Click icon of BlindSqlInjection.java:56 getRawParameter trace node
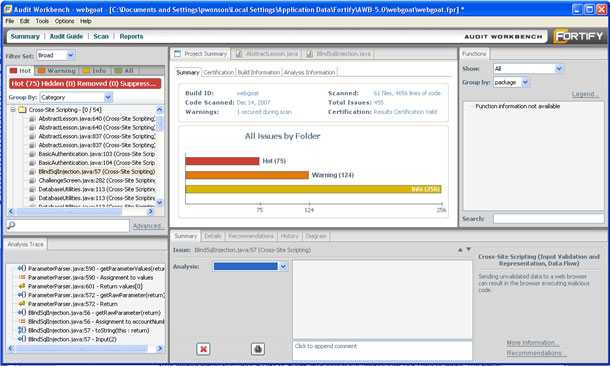Image resolution: width=610 pixels, height=366 pixels. point(22,313)
